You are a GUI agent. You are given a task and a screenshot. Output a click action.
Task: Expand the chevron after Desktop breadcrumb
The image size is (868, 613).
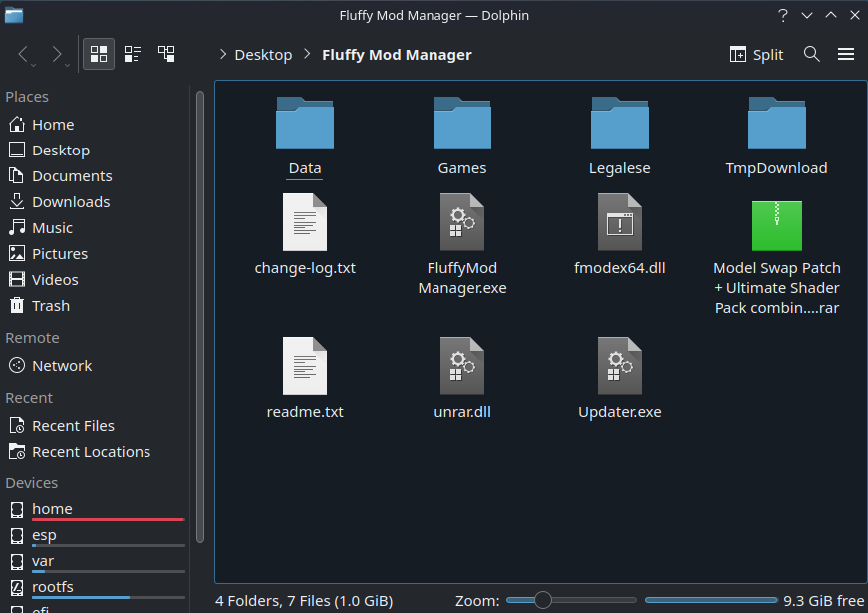point(307,54)
